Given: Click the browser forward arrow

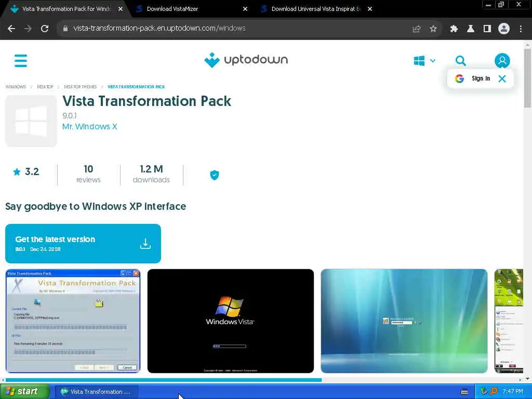Looking at the screenshot, I should (x=28, y=29).
